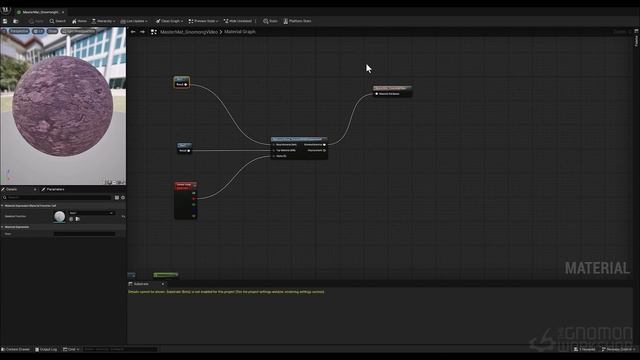Toggle the Stats toolbar button

[x=270, y=21]
